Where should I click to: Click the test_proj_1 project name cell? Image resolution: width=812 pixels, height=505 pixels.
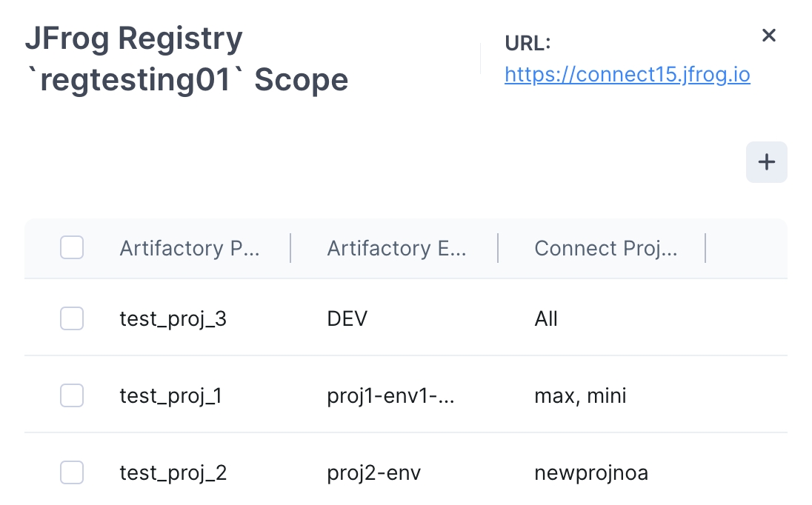coord(170,396)
